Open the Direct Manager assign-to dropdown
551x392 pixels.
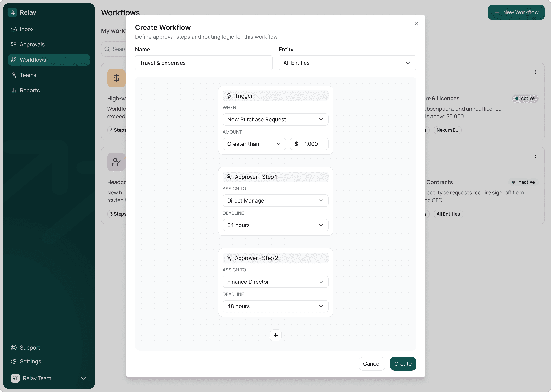275,201
